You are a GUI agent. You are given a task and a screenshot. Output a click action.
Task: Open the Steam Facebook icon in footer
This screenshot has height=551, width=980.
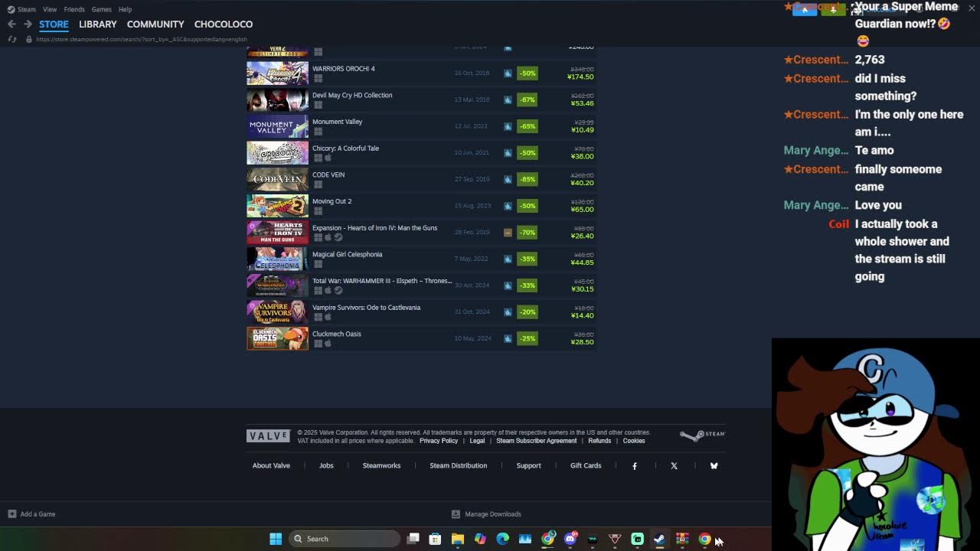point(635,465)
